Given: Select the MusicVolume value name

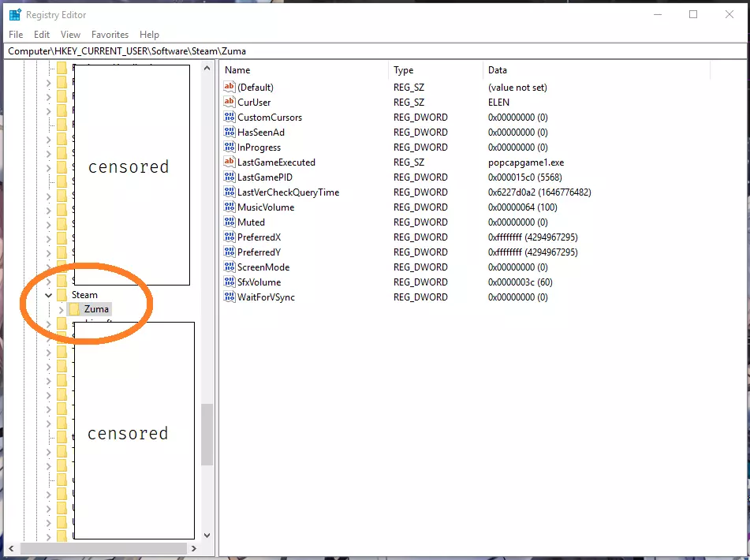Looking at the screenshot, I should point(266,207).
